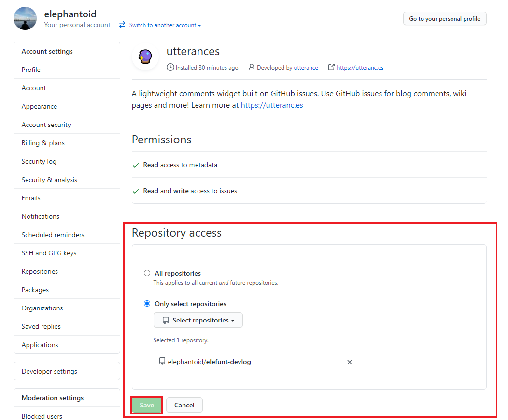Click the person icon beside Developed by
508x420 pixels.
point(252,67)
